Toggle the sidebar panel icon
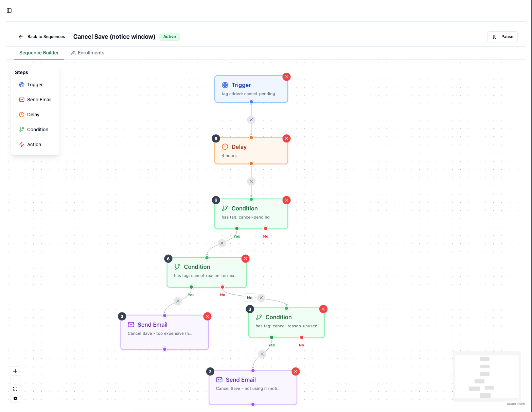 (x=9, y=11)
